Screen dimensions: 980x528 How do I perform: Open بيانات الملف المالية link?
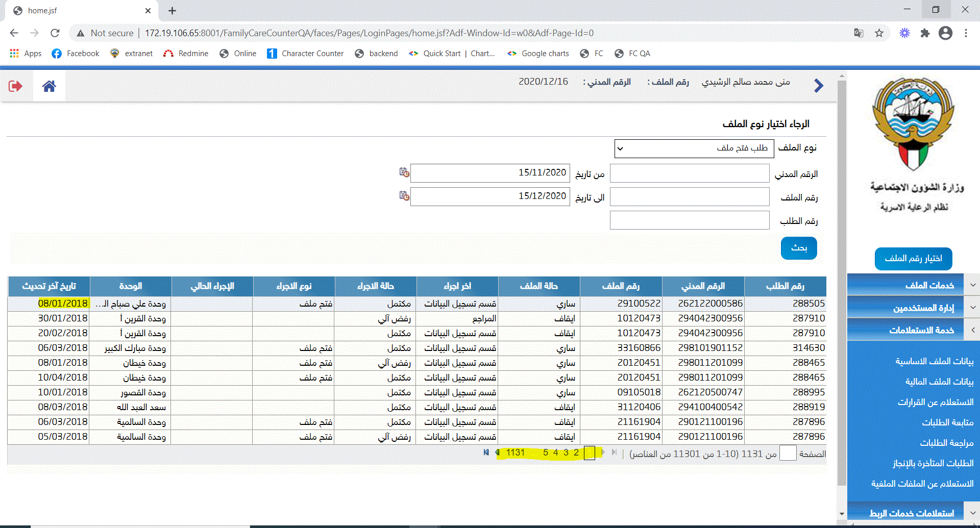[939, 382]
